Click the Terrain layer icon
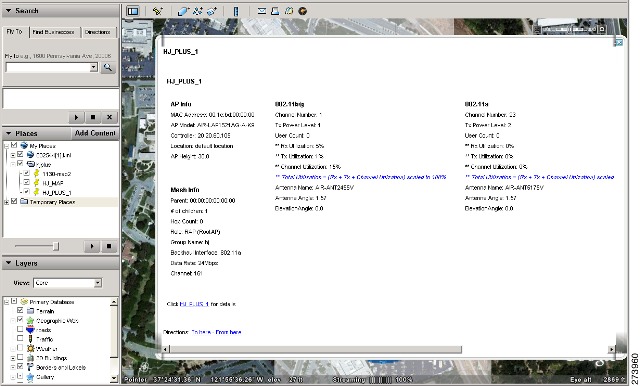 click(30, 311)
